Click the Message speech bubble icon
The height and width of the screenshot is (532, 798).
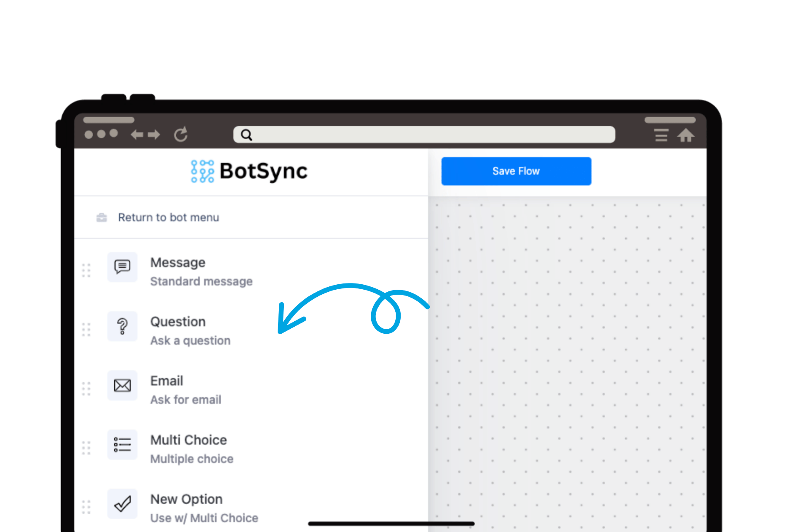click(x=122, y=267)
